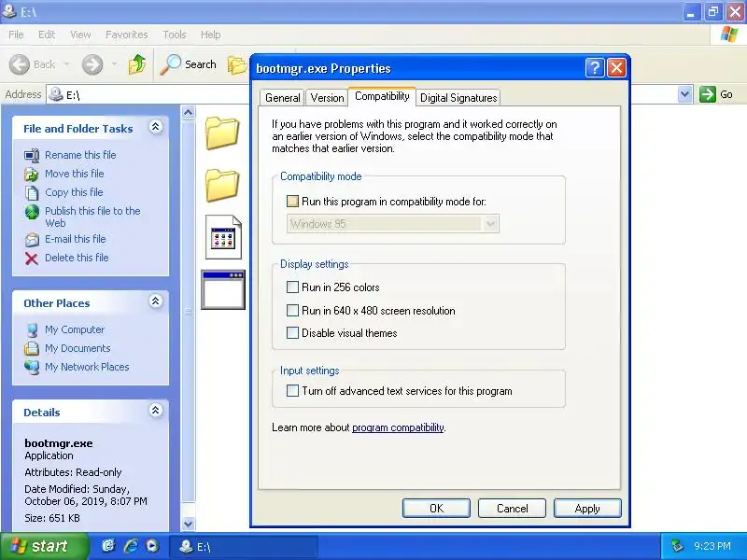Open the Address bar dropdown arrow

684,94
